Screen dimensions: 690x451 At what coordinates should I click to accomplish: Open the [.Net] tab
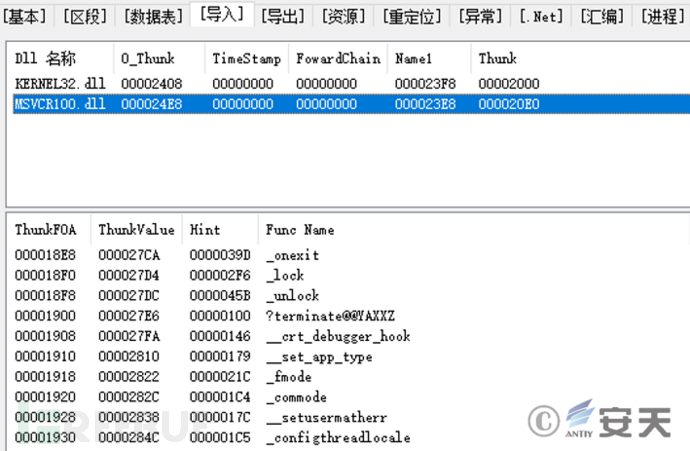click(541, 17)
